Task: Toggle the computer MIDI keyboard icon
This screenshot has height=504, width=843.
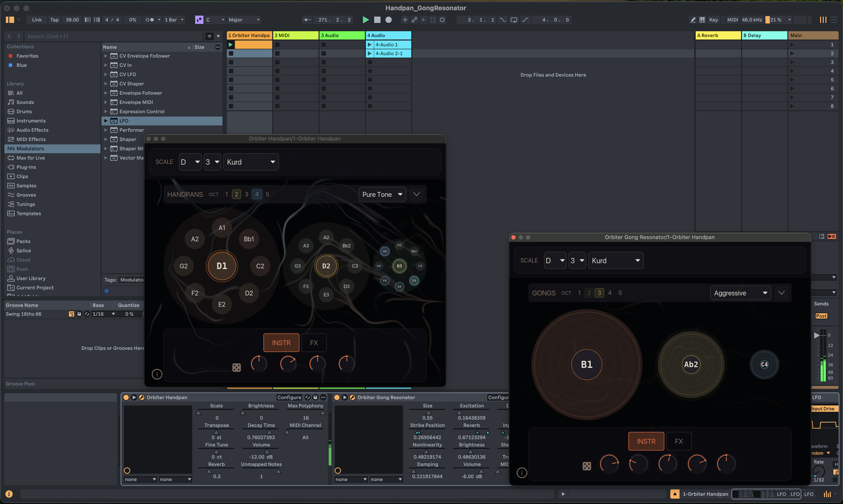Action: point(702,20)
